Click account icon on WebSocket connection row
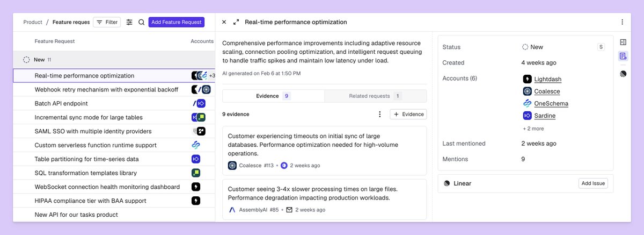 click(196, 187)
